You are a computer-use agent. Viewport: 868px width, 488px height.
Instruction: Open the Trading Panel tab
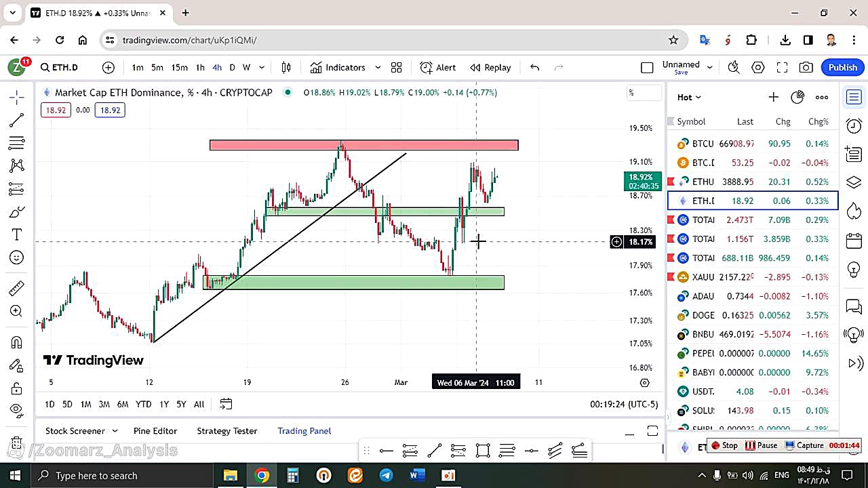tap(304, 431)
